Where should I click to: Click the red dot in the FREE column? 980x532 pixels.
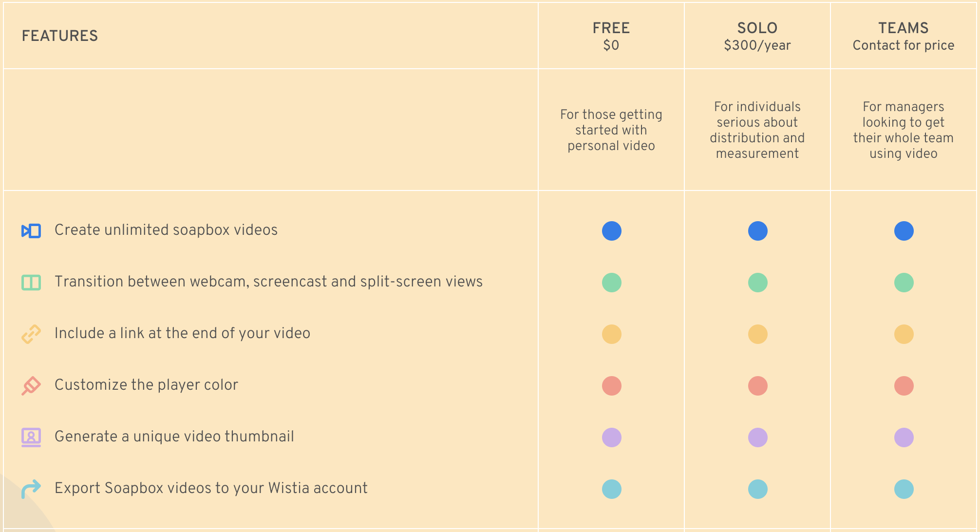(612, 386)
